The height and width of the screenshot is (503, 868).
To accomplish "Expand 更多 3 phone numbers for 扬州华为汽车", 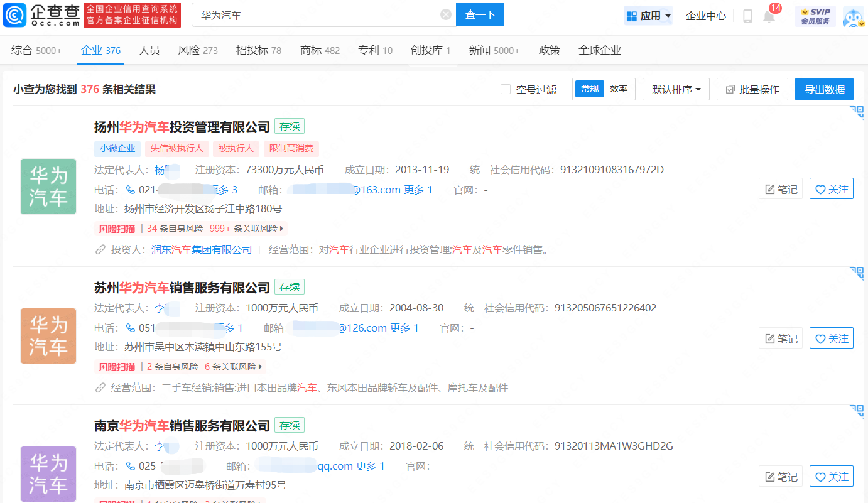I will (224, 190).
